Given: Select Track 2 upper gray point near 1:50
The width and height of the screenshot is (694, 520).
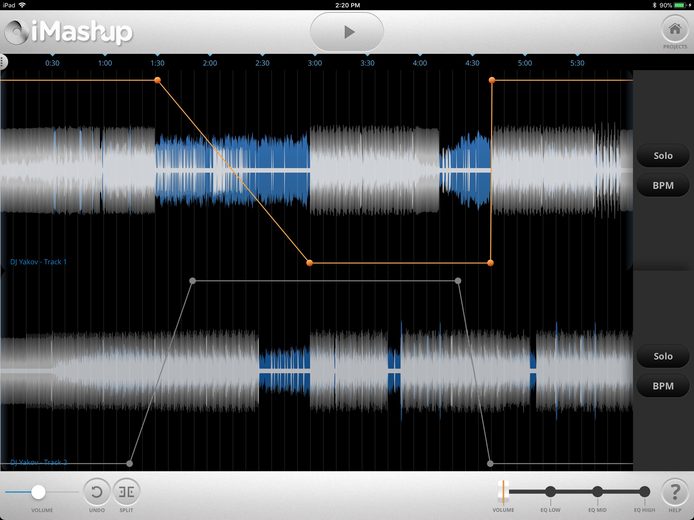Looking at the screenshot, I should pyautogui.click(x=192, y=281).
